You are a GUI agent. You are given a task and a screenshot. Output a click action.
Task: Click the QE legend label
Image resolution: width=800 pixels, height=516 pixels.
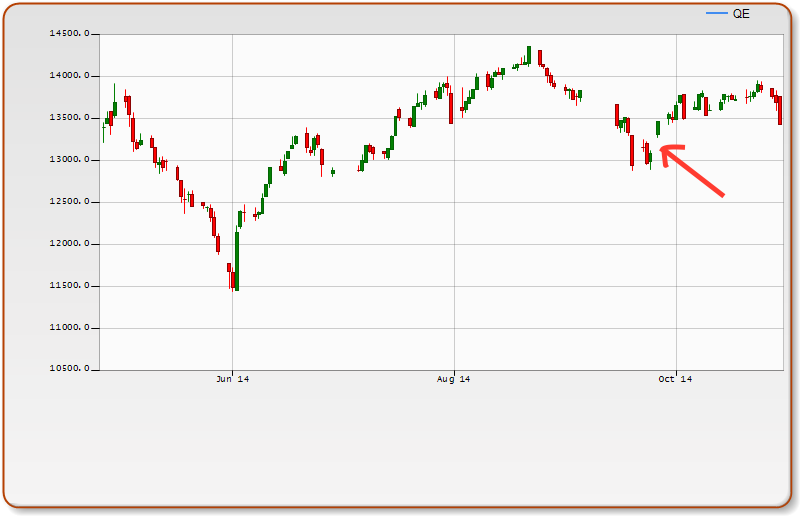coord(741,14)
